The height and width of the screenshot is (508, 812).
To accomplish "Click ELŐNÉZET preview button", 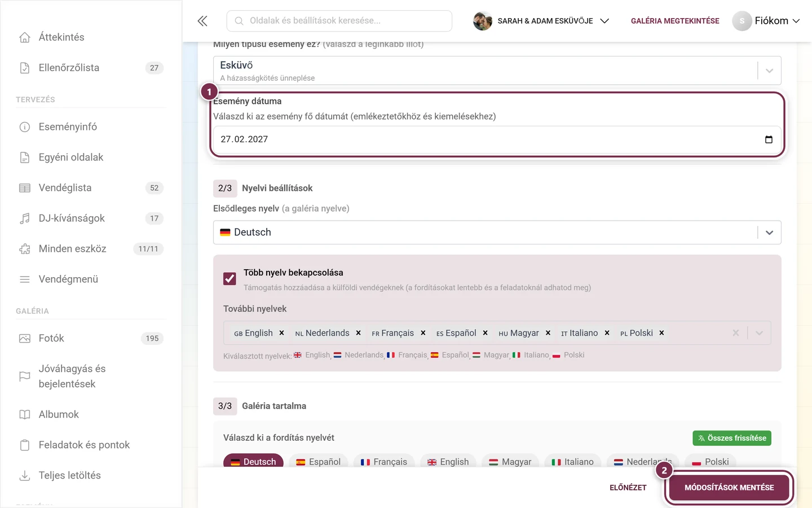I will 628,488.
